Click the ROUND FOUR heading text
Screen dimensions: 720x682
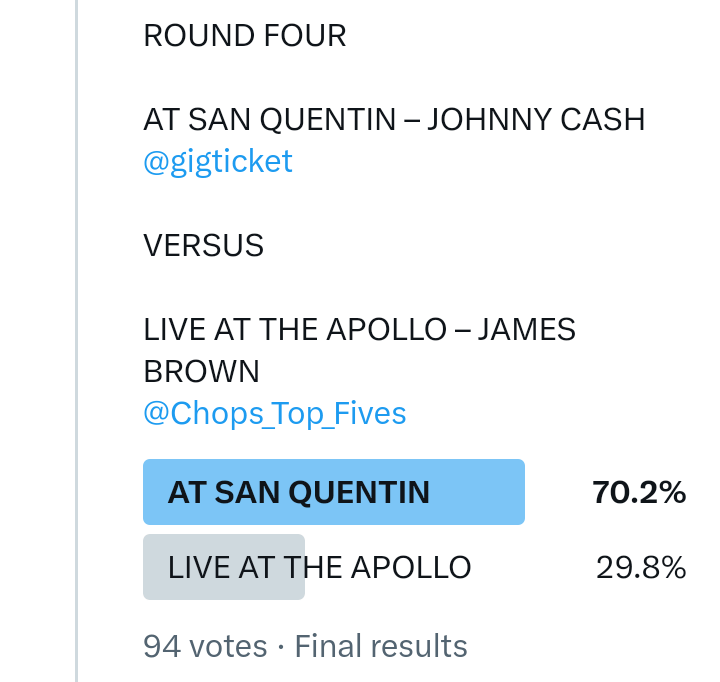[244, 36]
